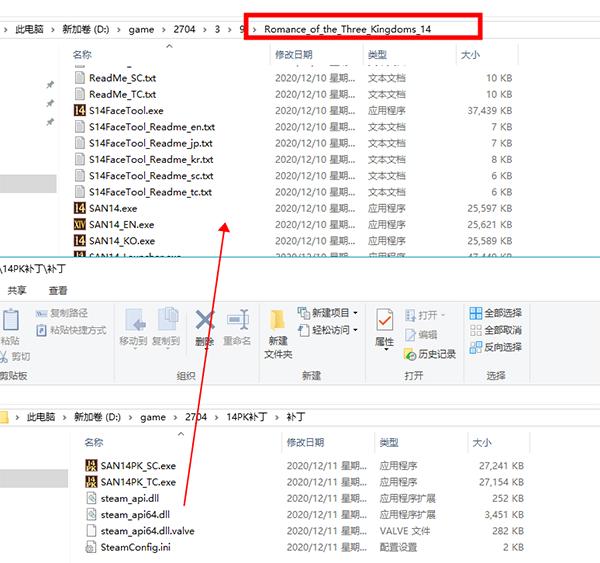Select the S14FaceTool.exe application icon
The width and height of the screenshot is (600, 563).
[x=80, y=110]
